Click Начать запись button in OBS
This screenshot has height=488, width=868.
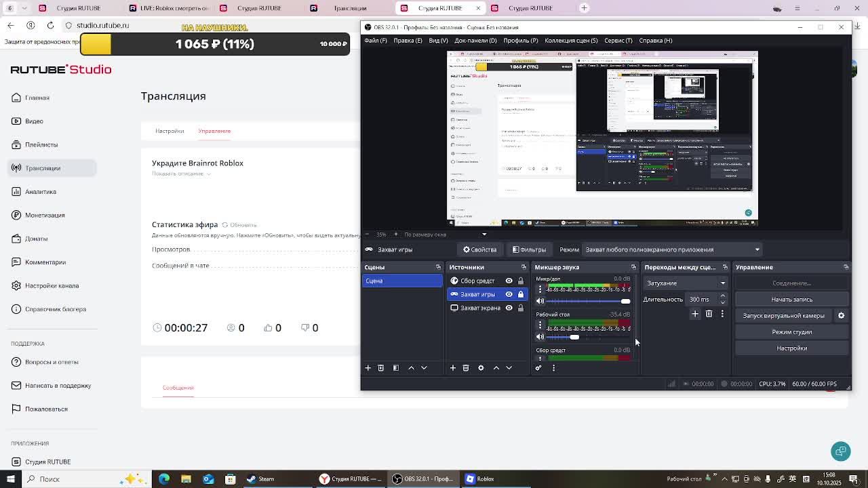click(791, 300)
